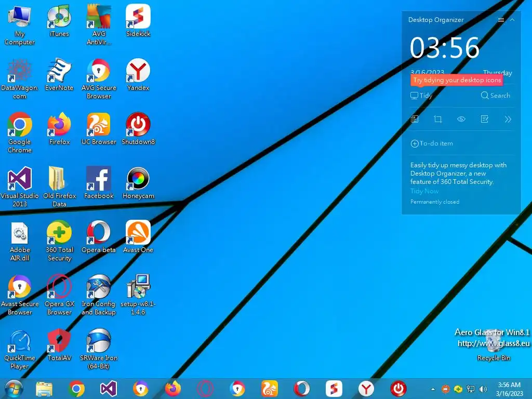The image size is (532, 399).
Task: Open File Explorer from the taskbar
Action: coord(44,389)
